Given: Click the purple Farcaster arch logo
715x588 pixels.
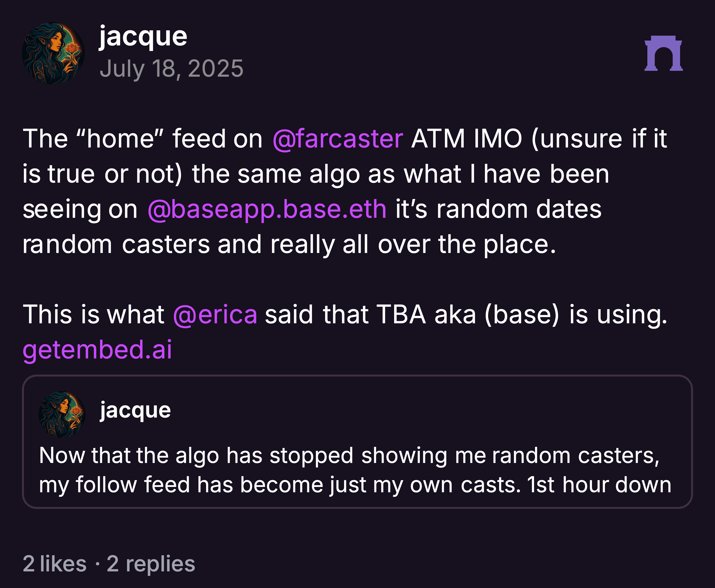Looking at the screenshot, I should click(x=663, y=53).
